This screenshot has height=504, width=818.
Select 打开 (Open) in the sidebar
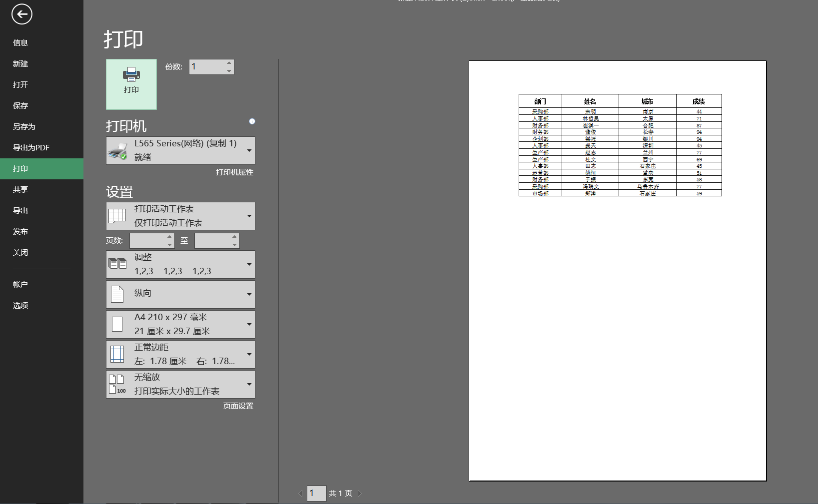click(x=41, y=85)
